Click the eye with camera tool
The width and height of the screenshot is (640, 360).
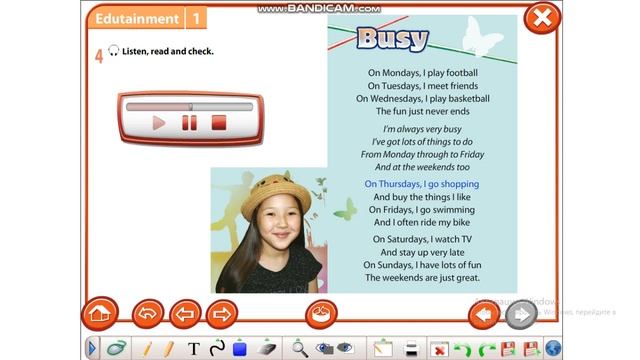pos(325,348)
